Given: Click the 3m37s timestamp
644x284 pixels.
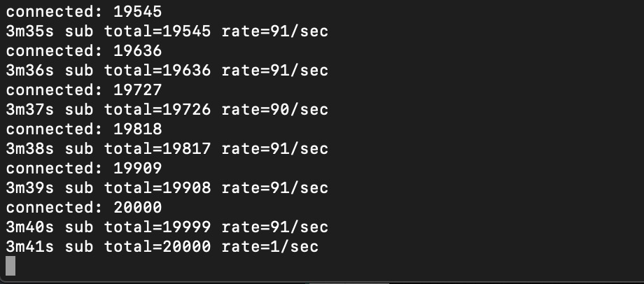Looking at the screenshot, I should pyautogui.click(x=27, y=110).
